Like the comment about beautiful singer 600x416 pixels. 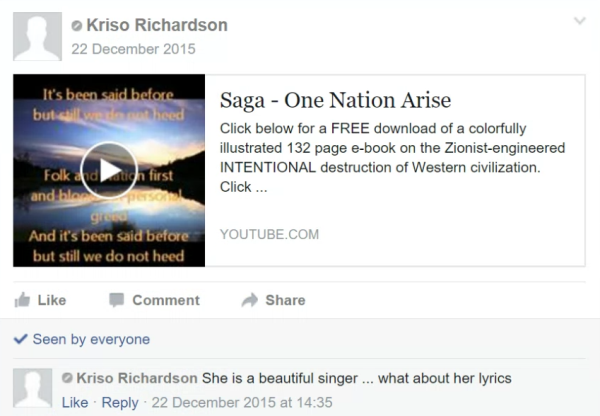coord(75,403)
